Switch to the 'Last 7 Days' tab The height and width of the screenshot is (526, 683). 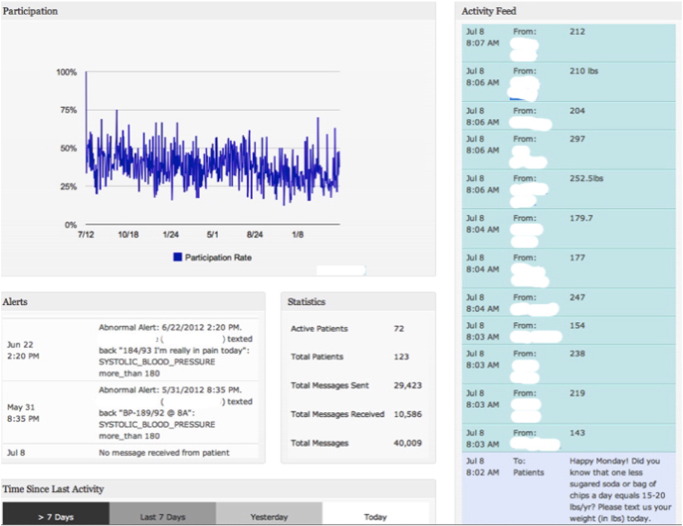[161, 516]
